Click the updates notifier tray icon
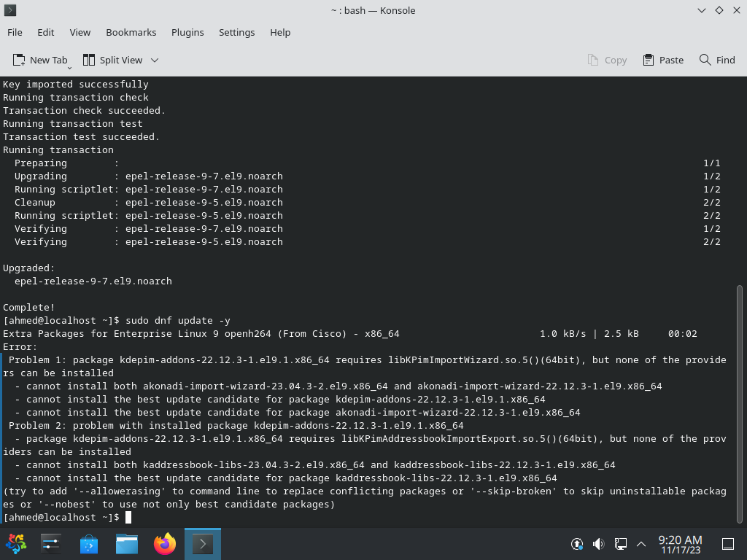The image size is (747, 560). click(x=577, y=544)
